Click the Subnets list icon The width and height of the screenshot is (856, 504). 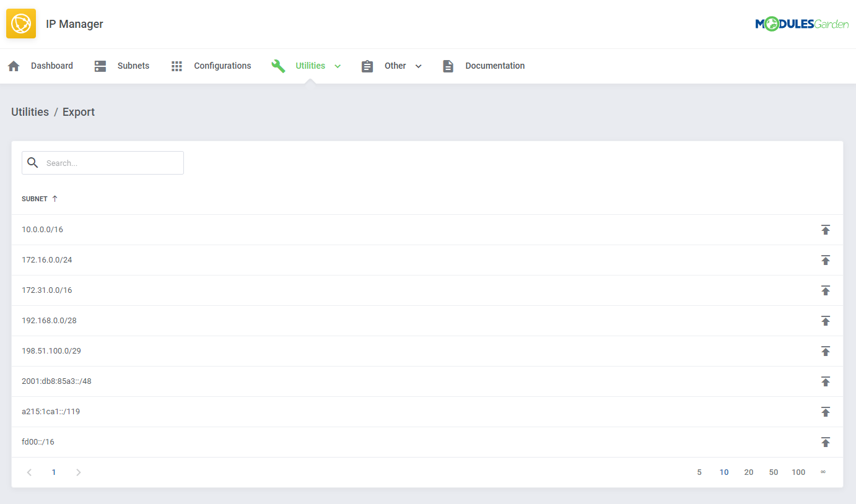point(100,66)
